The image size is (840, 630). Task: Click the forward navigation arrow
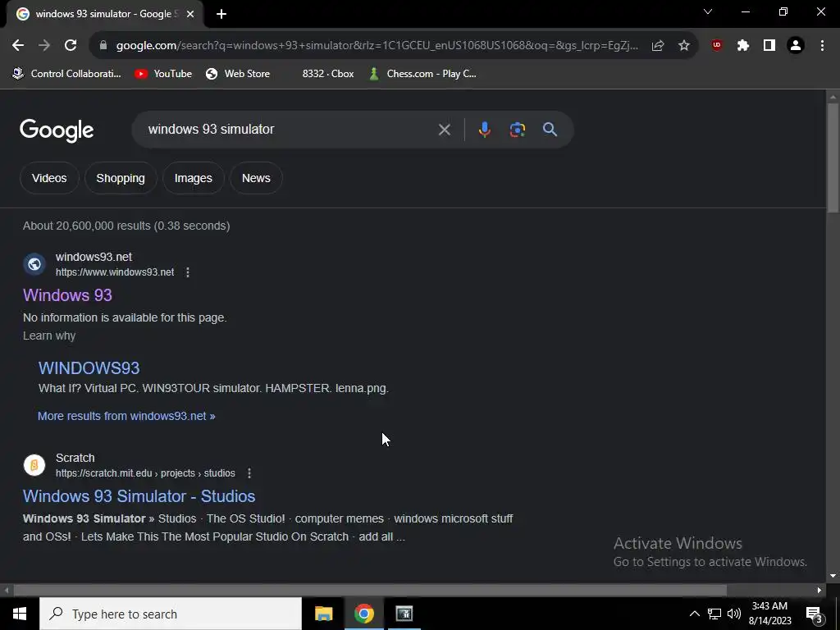point(44,46)
